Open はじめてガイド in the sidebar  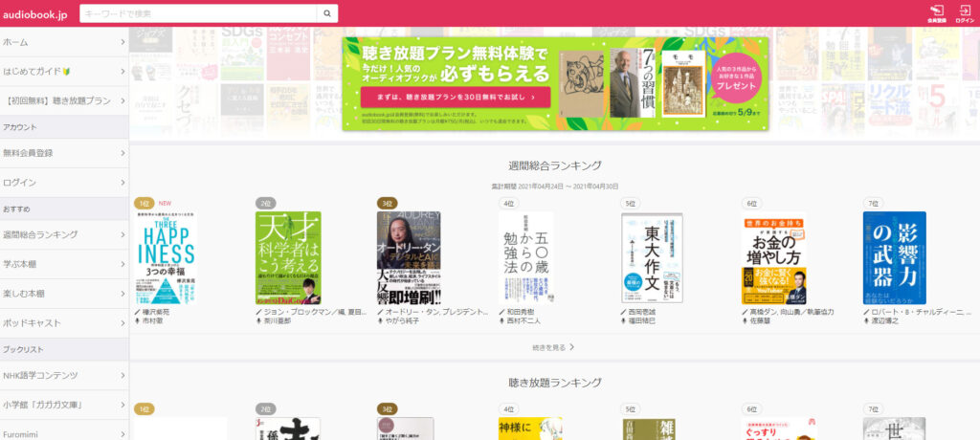point(64,71)
